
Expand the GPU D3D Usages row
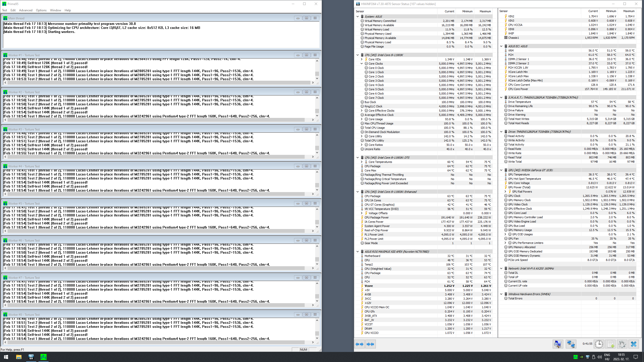505,234
